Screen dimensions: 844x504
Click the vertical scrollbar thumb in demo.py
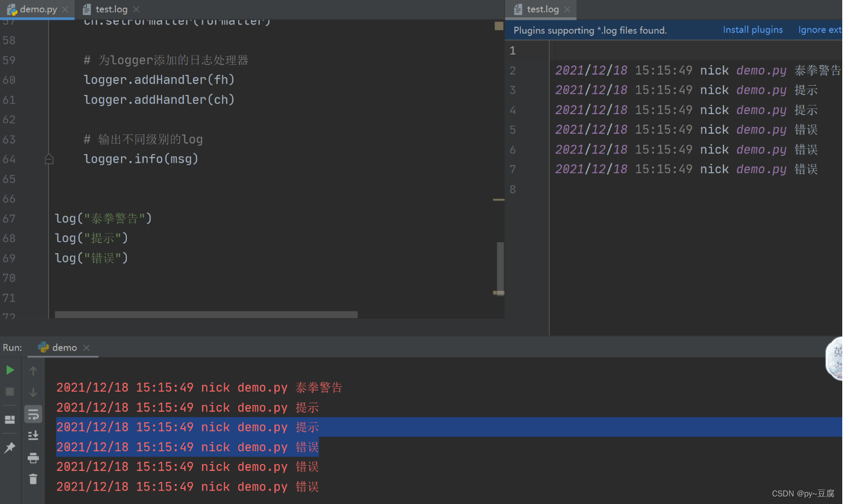500,268
